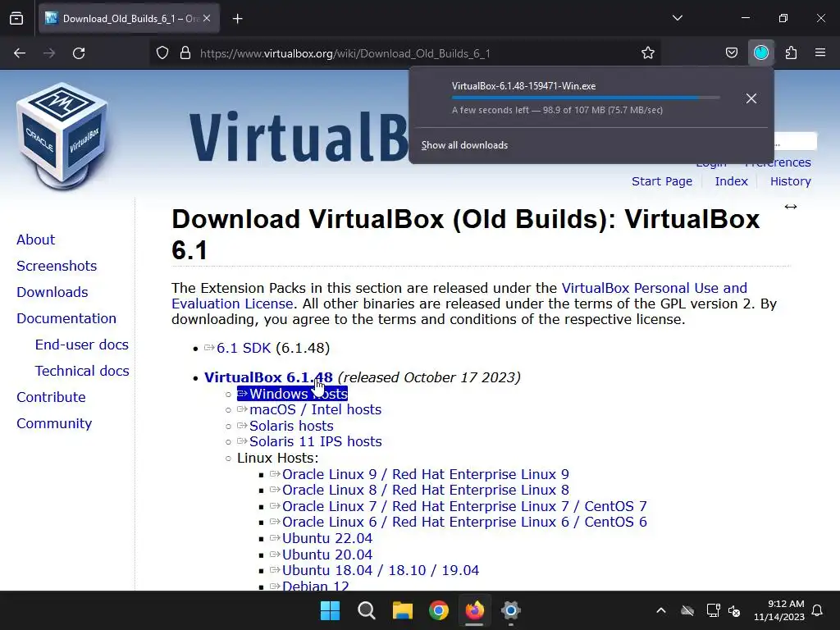The width and height of the screenshot is (840, 630).
Task: Click the VirtualBox cube logo
Action: (62, 137)
